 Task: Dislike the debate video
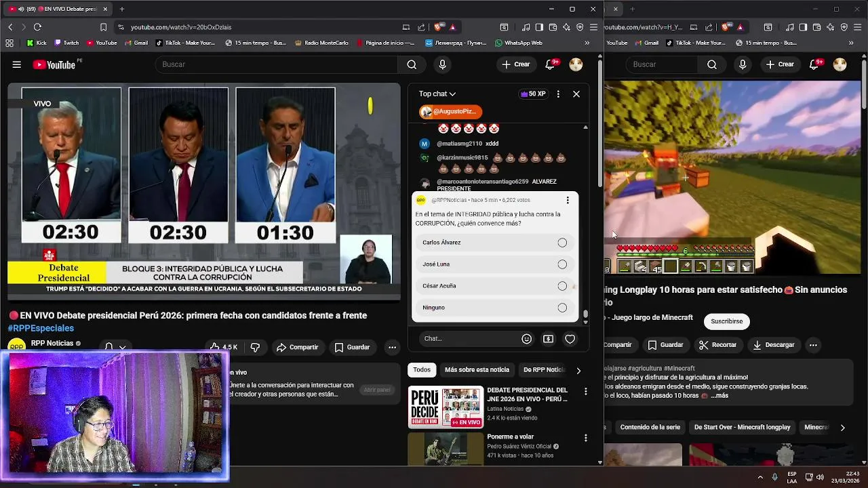[255, 347]
